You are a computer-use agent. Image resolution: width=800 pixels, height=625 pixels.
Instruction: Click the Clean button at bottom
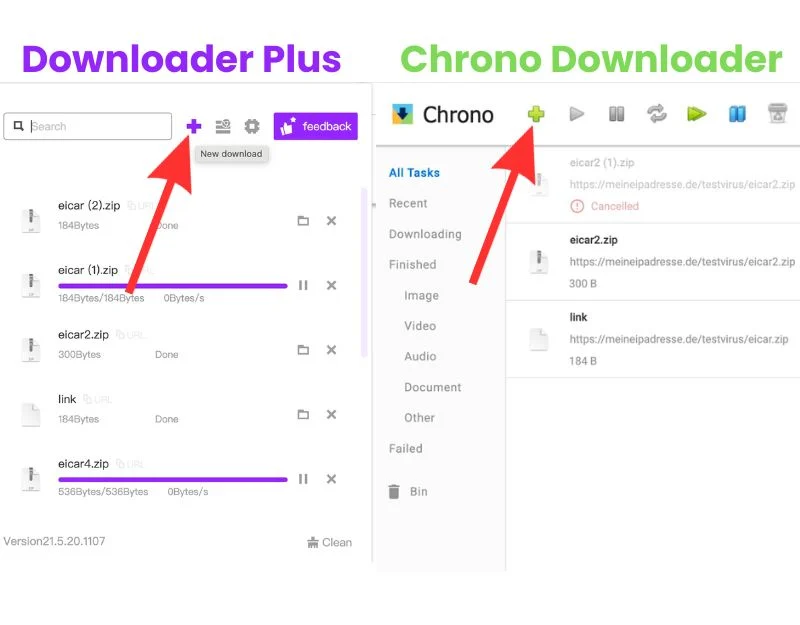330,542
